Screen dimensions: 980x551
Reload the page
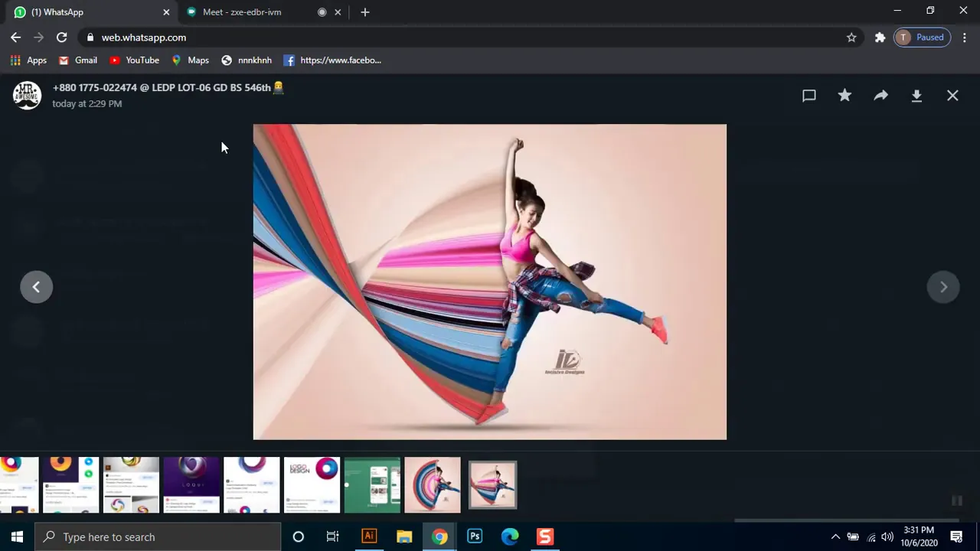coord(62,37)
